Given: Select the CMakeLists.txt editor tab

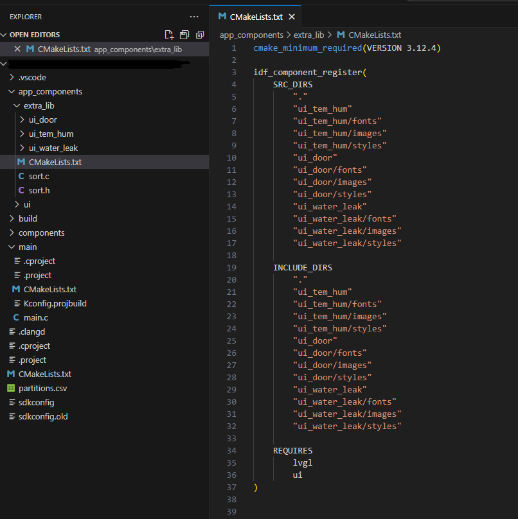Looking at the screenshot, I should (256, 17).
